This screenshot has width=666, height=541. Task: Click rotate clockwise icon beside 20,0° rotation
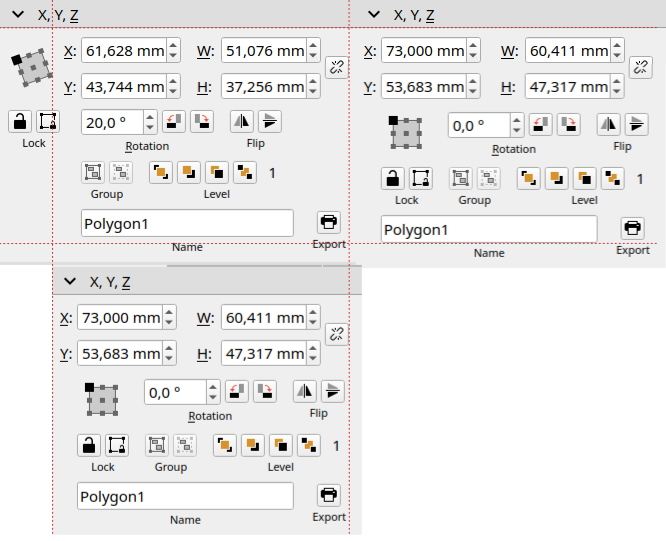201,122
